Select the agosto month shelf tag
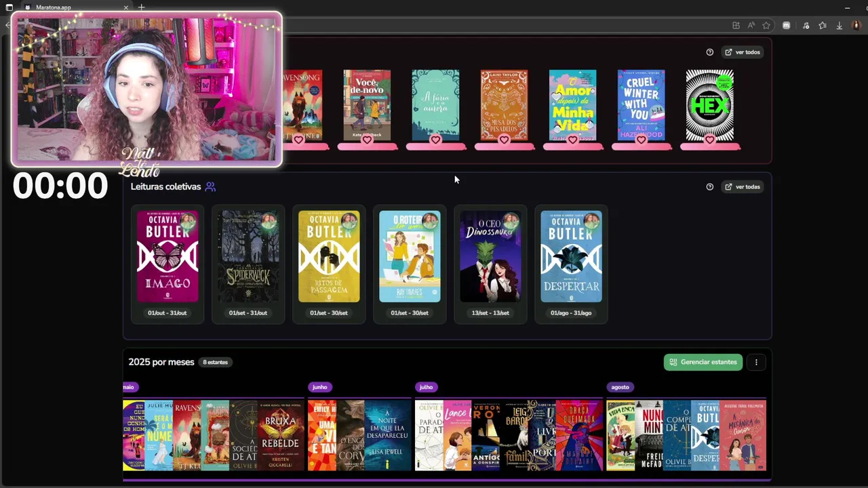Viewport: 868px width, 488px height. point(620,387)
